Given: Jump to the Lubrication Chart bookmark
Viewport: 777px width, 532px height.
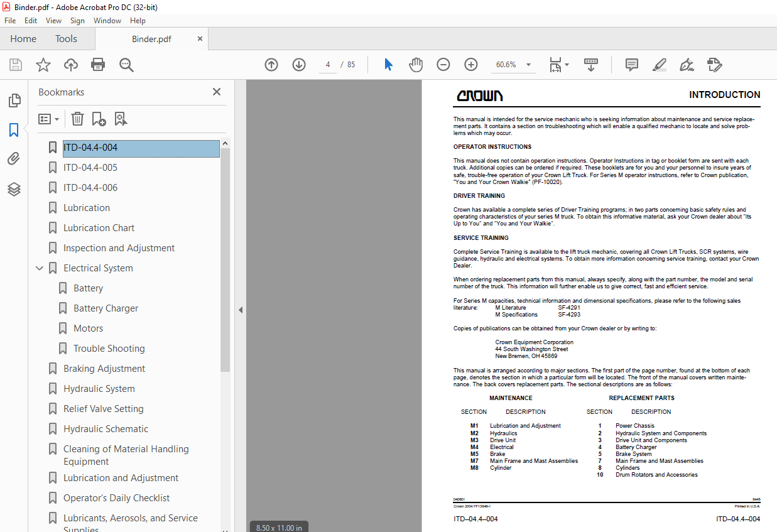Looking at the screenshot, I should 99,228.
